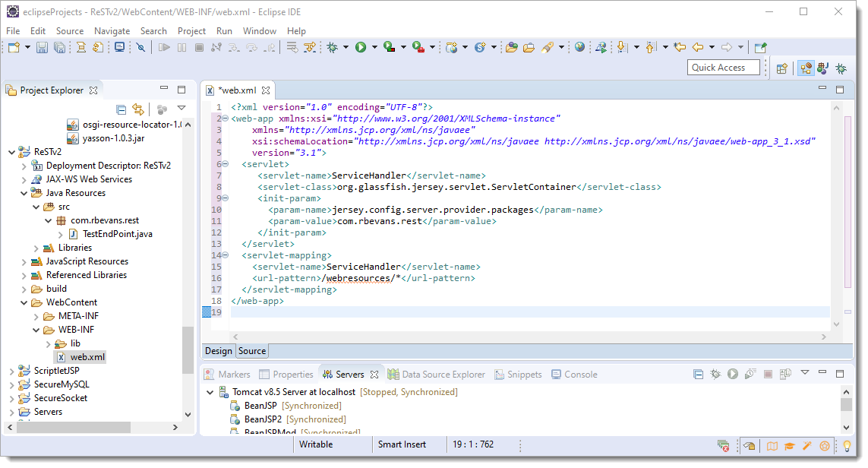Click the Previous Annotation arrow icon

[x=651, y=48]
